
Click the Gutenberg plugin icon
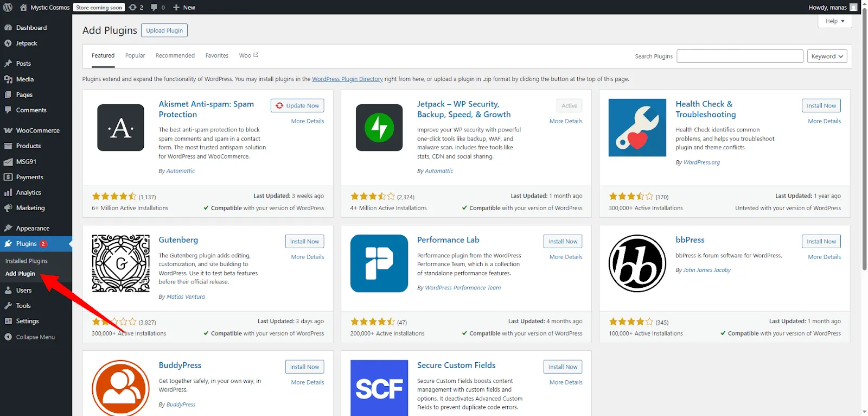(x=121, y=263)
